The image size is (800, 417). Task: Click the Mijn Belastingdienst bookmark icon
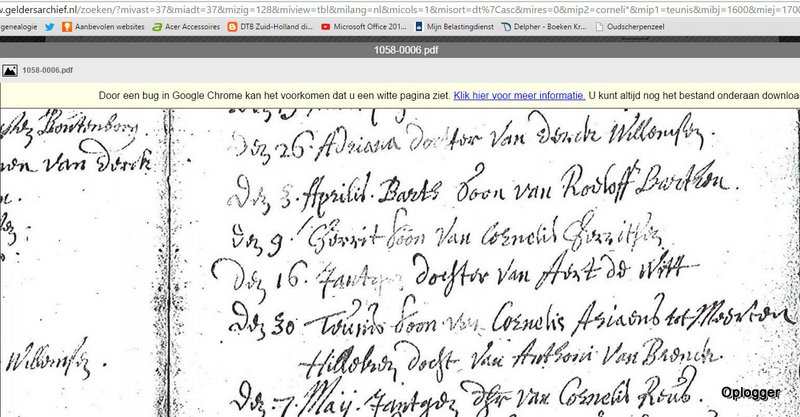coord(419,27)
